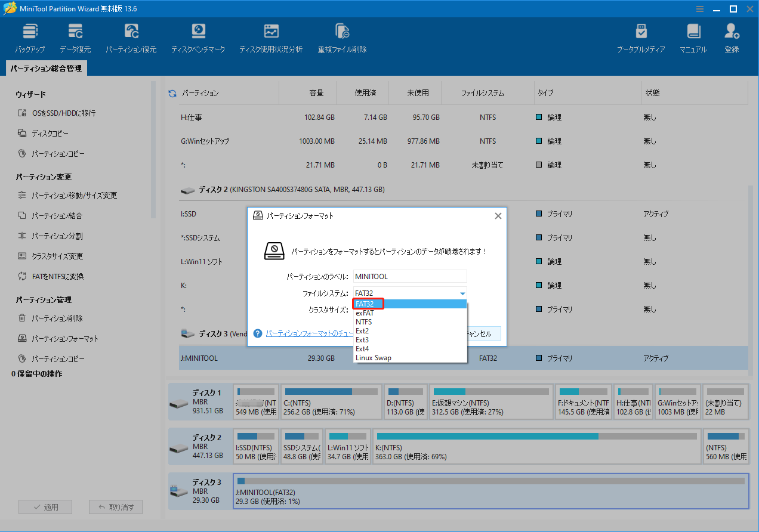The width and height of the screenshot is (759, 532).
Task: Click the 取り消す (Undo) button
Action: (116, 508)
